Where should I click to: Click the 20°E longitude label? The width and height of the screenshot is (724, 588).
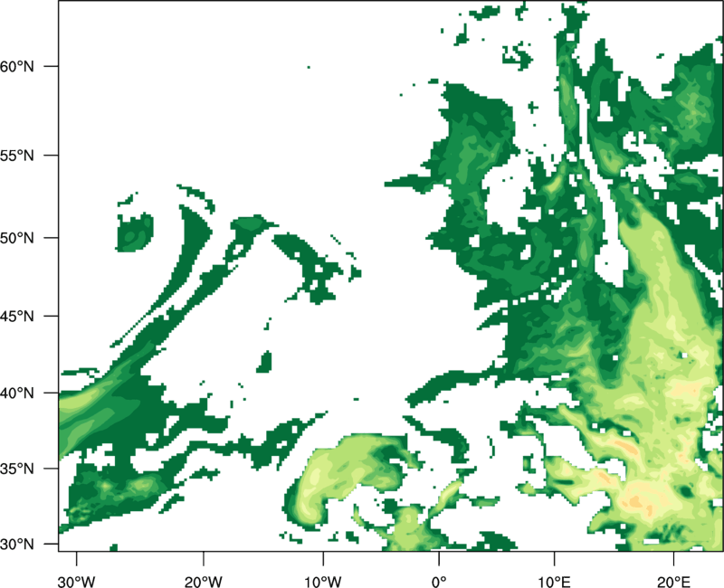[673, 582]
